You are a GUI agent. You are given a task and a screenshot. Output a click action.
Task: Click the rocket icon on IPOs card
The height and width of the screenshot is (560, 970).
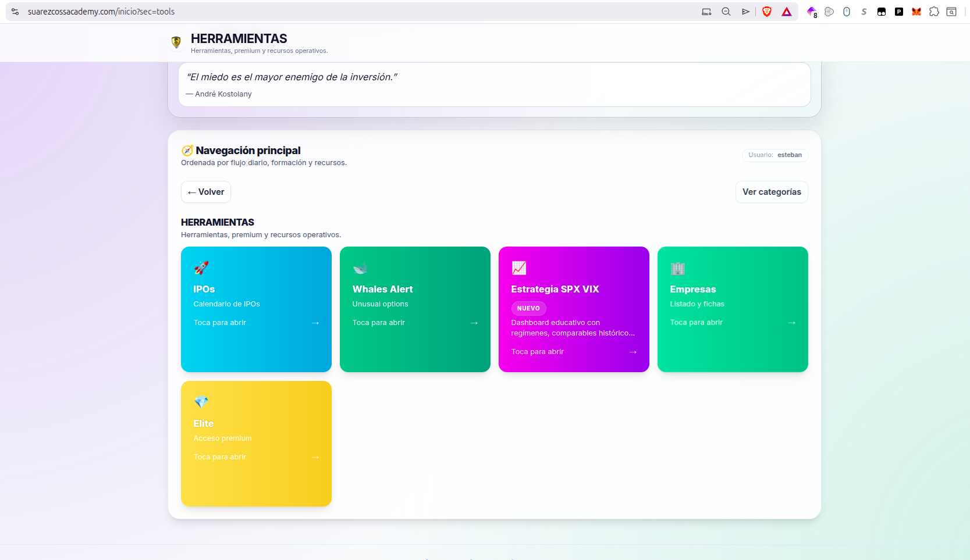tap(201, 267)
